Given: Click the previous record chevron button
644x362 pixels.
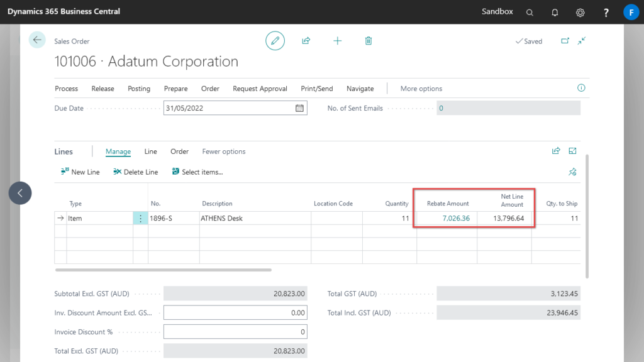Looking at the screenshot, I should pyautogui.click(x=20, y=193).
